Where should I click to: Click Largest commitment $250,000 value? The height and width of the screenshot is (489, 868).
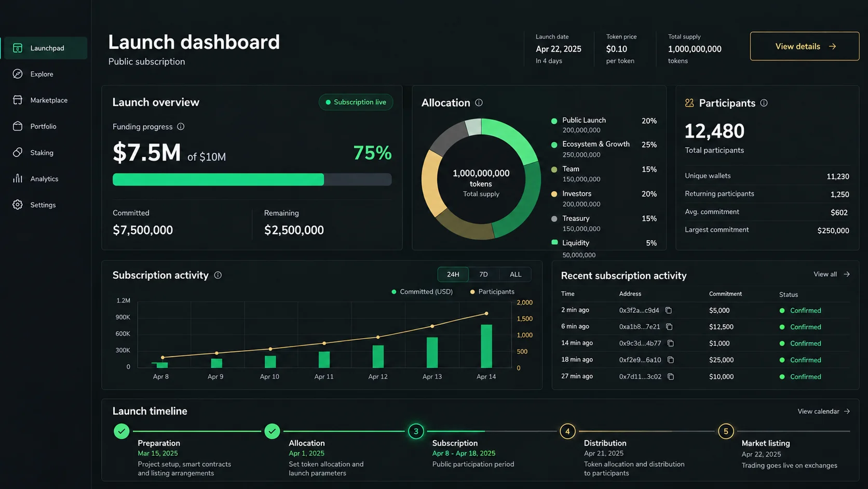point(833,230)
